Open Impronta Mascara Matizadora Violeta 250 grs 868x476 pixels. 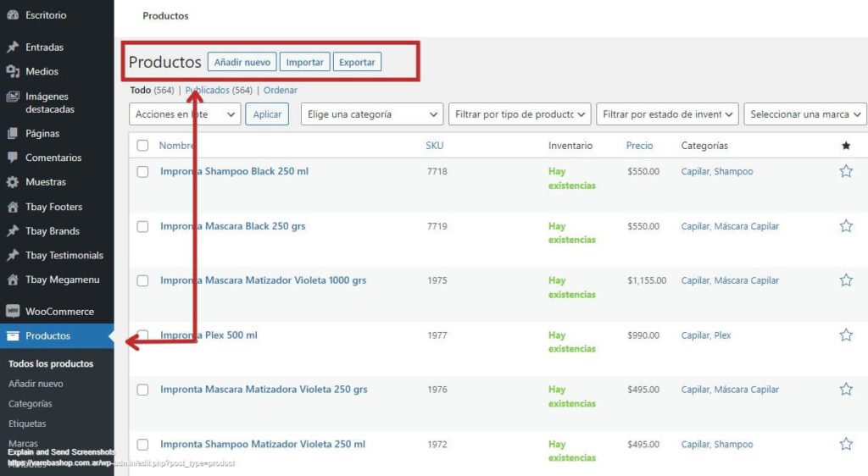[x=264, y=390]
